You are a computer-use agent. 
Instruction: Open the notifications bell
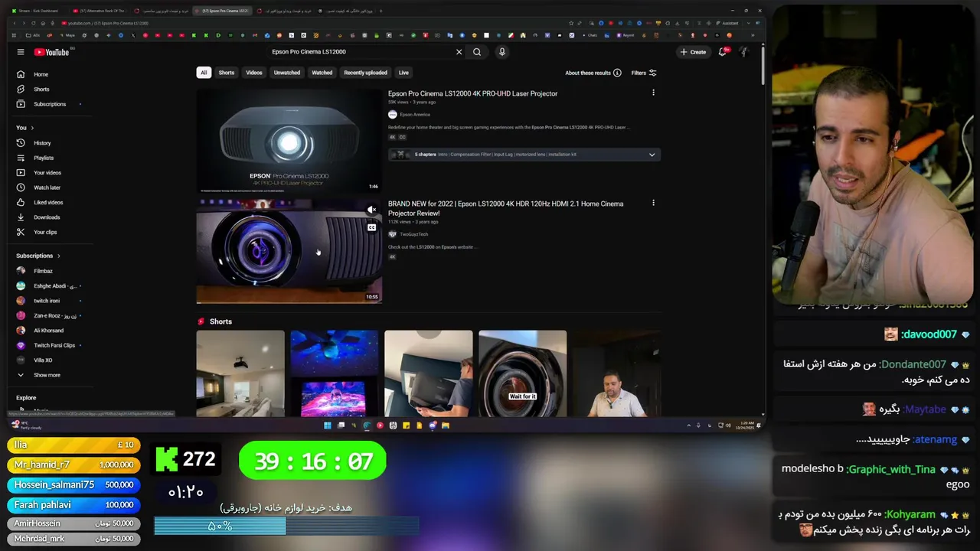pos(722,52)
